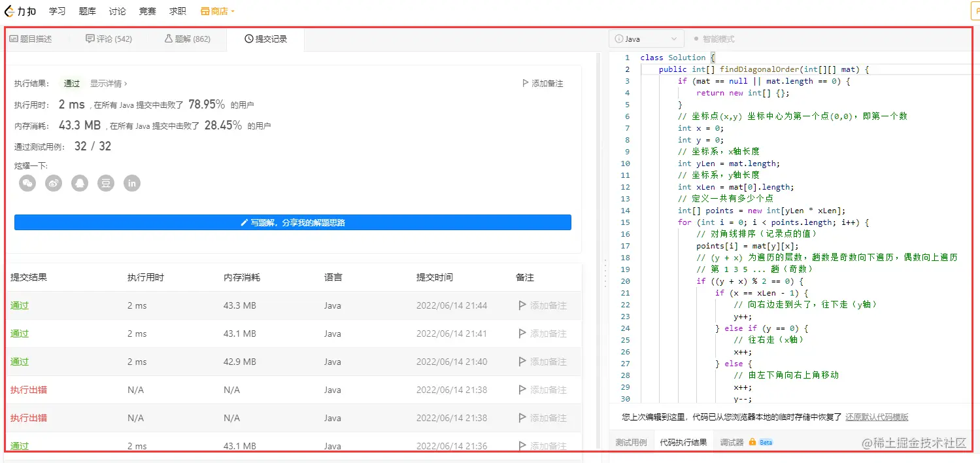This screenshot has width=980, height=463.
Task: Open the 测试用例 tab
Action: [x=631, y=442]
